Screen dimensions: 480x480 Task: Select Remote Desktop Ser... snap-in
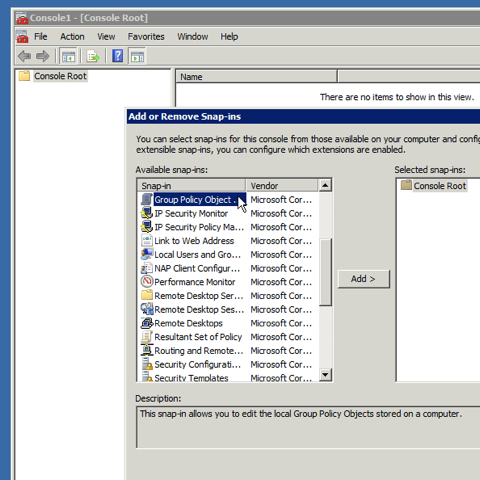pos(199,296)
